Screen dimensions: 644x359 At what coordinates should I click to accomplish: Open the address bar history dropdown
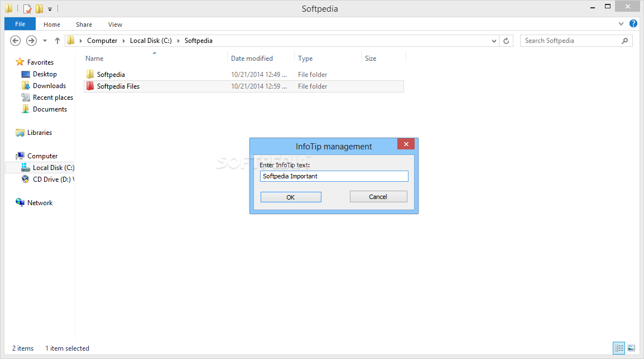(494, 41)
